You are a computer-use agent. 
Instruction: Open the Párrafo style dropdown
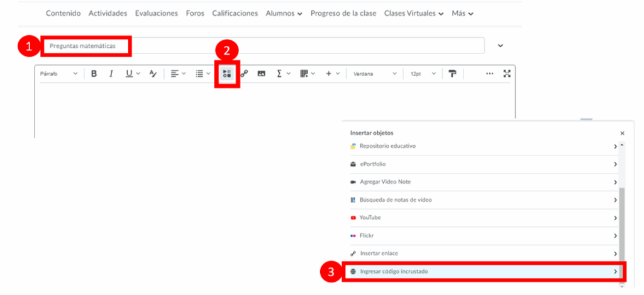(x=58, y=74)
